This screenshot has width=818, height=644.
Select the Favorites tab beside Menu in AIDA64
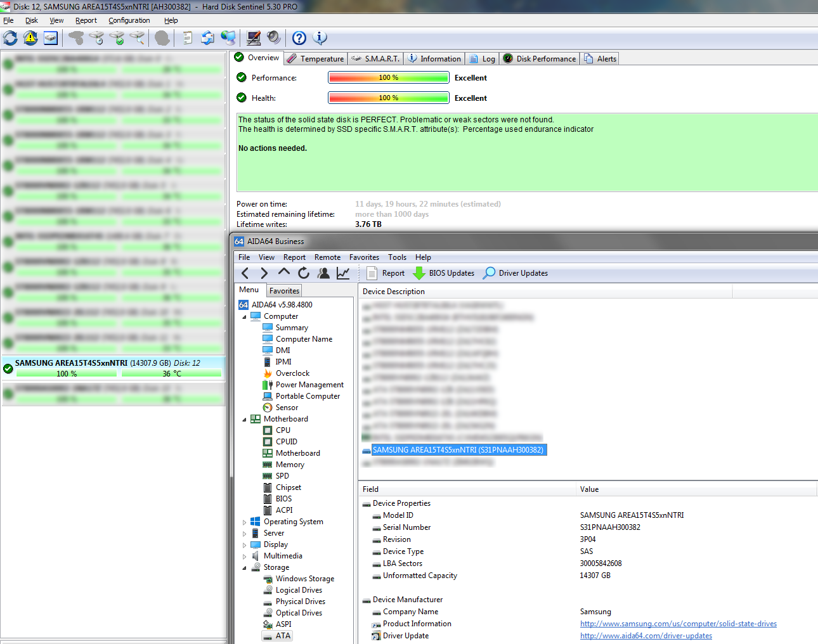[x=284, y=291]
